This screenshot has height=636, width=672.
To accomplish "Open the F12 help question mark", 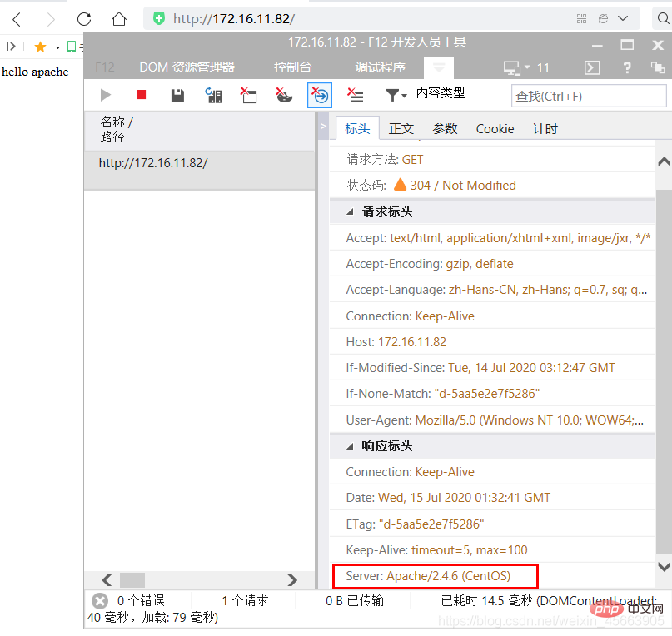I will 627,67.
